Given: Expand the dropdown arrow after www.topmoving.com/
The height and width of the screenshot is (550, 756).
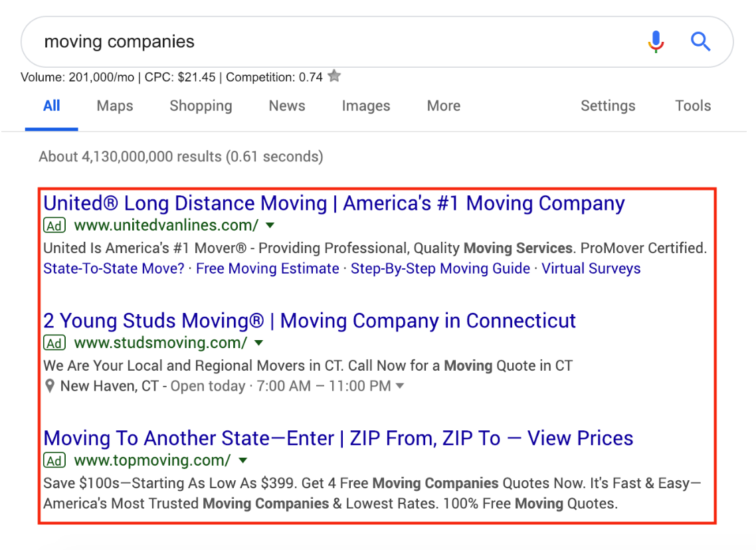Looking at the screenshot, I should pos(243,460).
